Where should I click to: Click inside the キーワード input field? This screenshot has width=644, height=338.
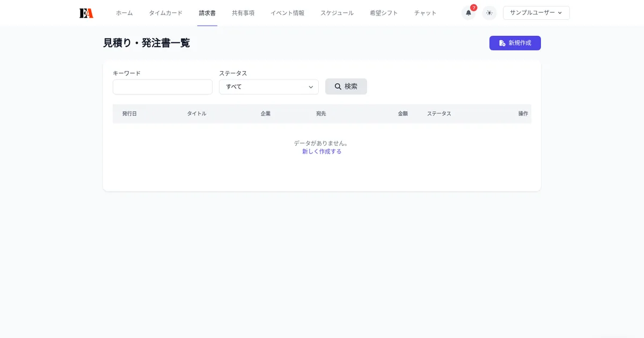pyautogui.click(x=162, y=86)
